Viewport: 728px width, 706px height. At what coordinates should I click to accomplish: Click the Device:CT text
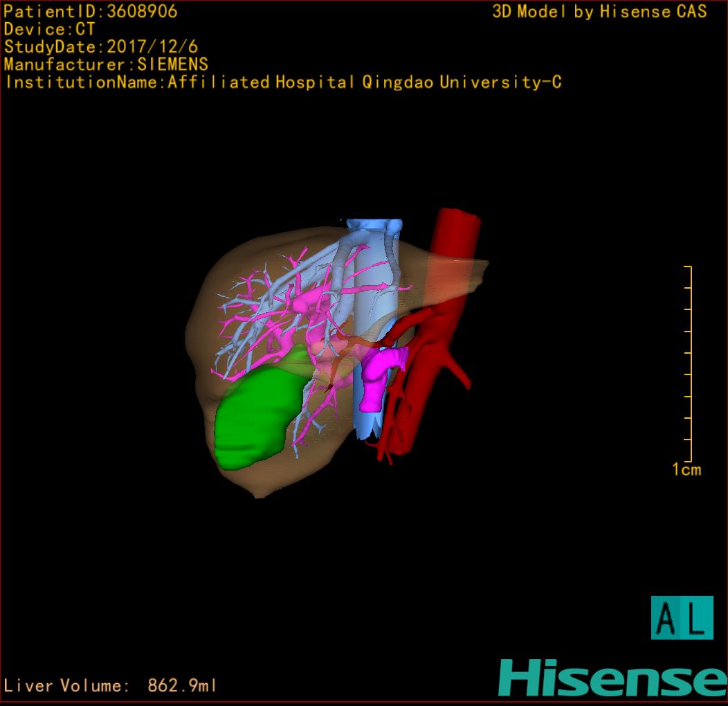49,29
